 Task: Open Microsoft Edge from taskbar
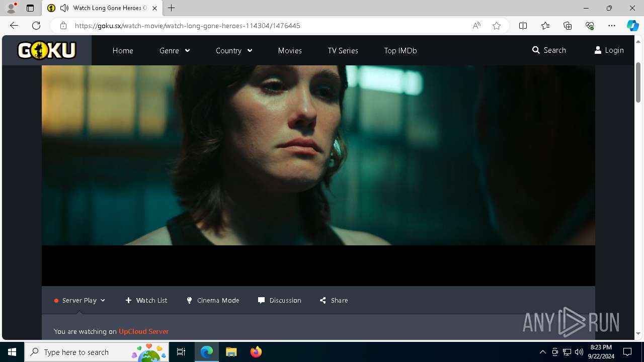point(207,352)
